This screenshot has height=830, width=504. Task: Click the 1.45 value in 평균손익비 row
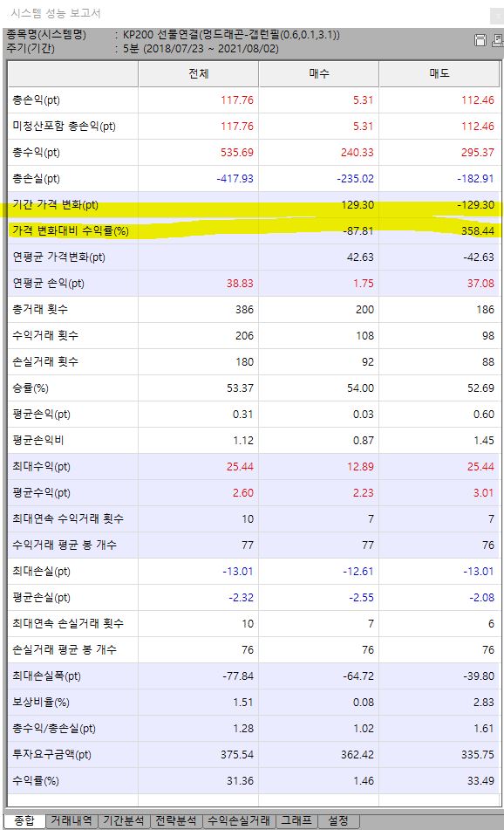484,441
